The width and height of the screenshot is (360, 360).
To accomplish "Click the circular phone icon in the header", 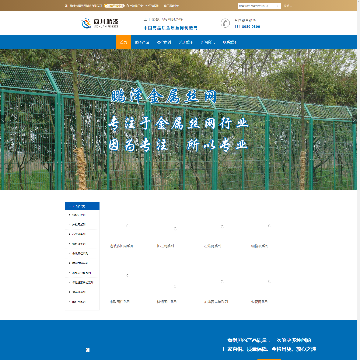I will tap(225, 23).
